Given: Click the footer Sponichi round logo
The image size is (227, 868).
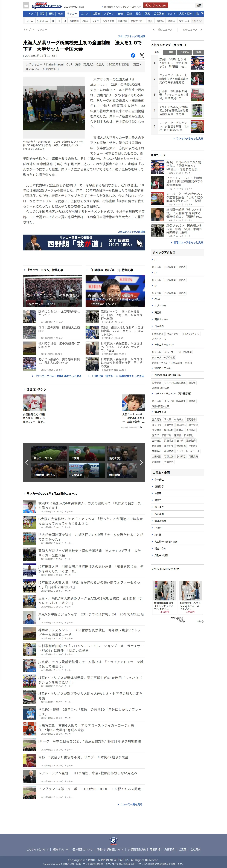Looking at the screenshot, I should coord(114,841).
